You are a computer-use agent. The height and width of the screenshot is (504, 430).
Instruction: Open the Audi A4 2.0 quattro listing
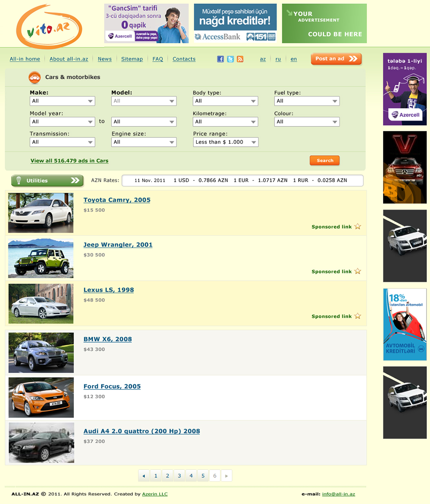point(142,431)
